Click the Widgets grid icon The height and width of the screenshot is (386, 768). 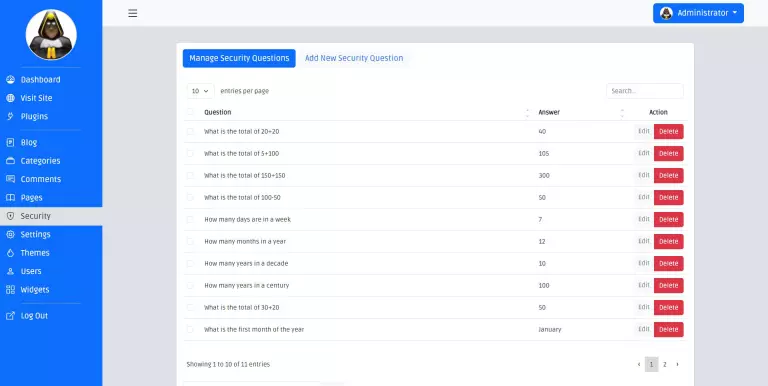(x=10, y=290)
